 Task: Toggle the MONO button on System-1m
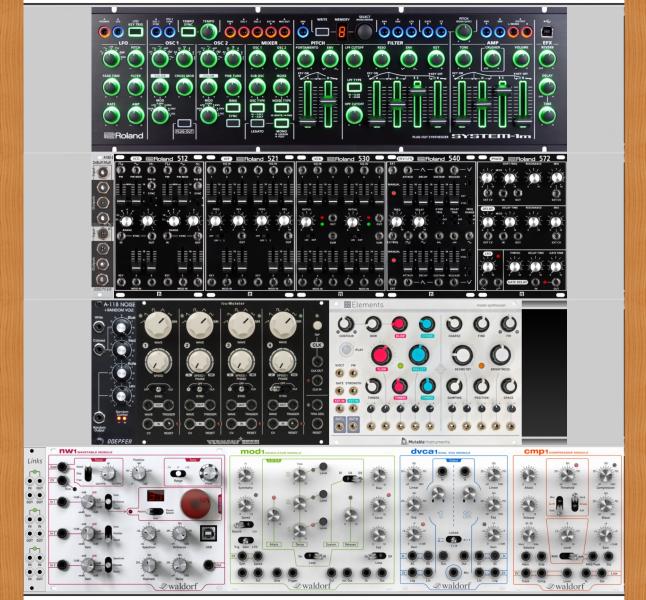point(281,123)
